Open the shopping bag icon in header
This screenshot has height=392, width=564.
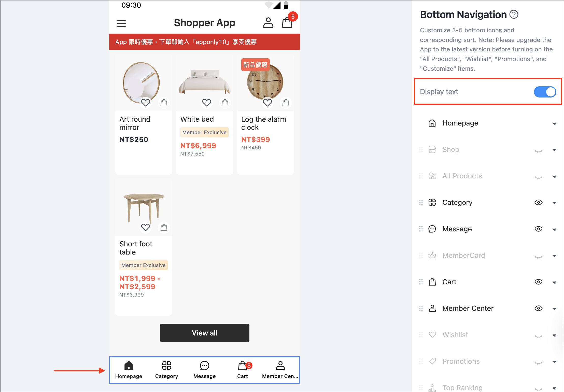[x=287, y=23]
